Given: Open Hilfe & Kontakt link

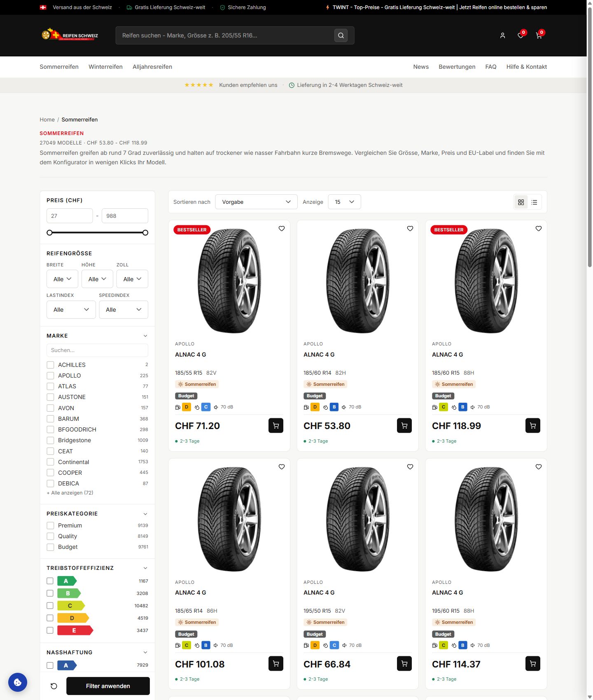Looking at the screenshot, I should click(527, 67).
